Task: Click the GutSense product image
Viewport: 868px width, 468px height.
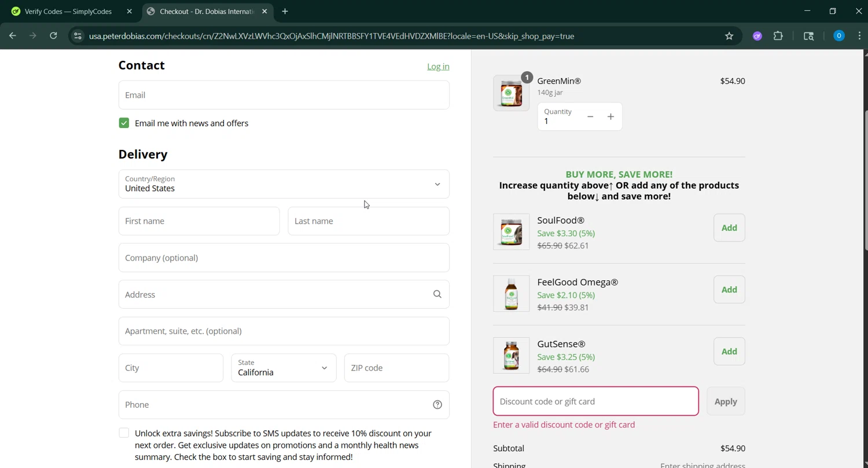Action: coord(511,356)
